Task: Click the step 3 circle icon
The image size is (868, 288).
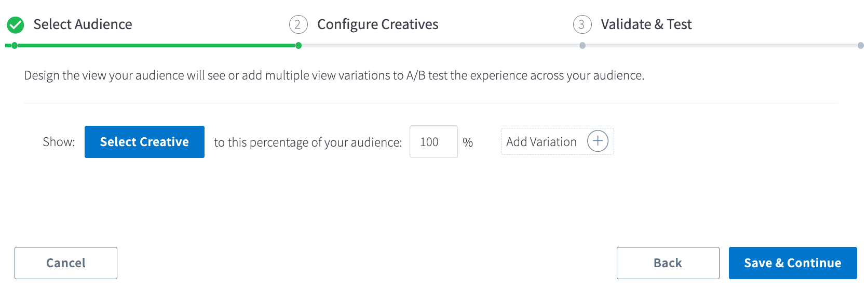Action: [x=582, y=24]
